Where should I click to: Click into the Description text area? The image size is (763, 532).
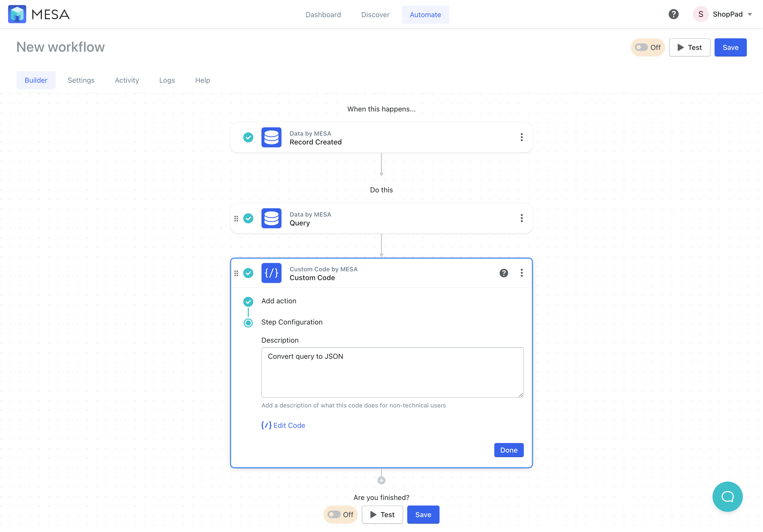pyautogui.click(x=392, y=372)
